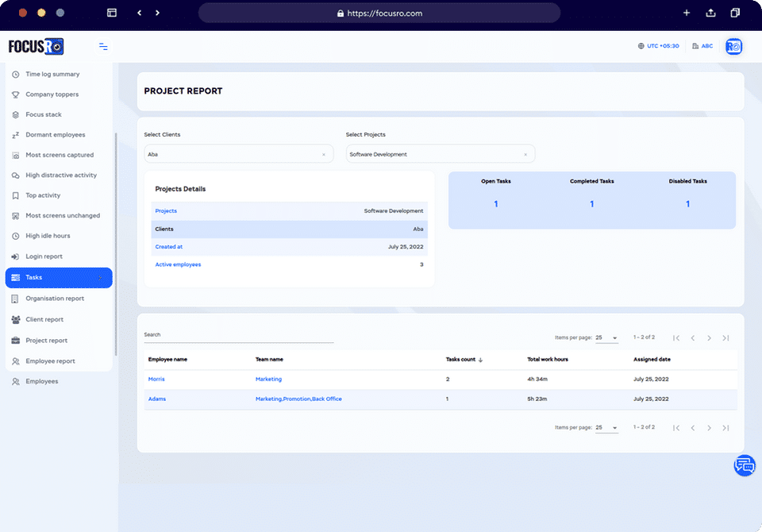
Task: Click the Most screens captured icon
Action: (x=16, y=155)
